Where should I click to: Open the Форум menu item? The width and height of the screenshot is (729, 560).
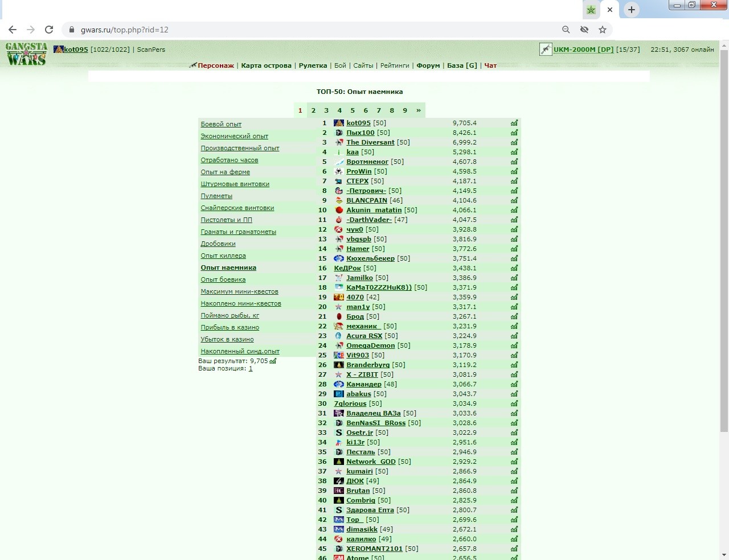(428, 65)
